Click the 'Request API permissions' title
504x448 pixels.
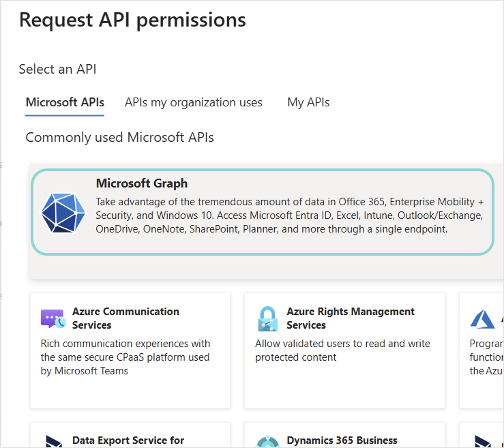(132, 20)
